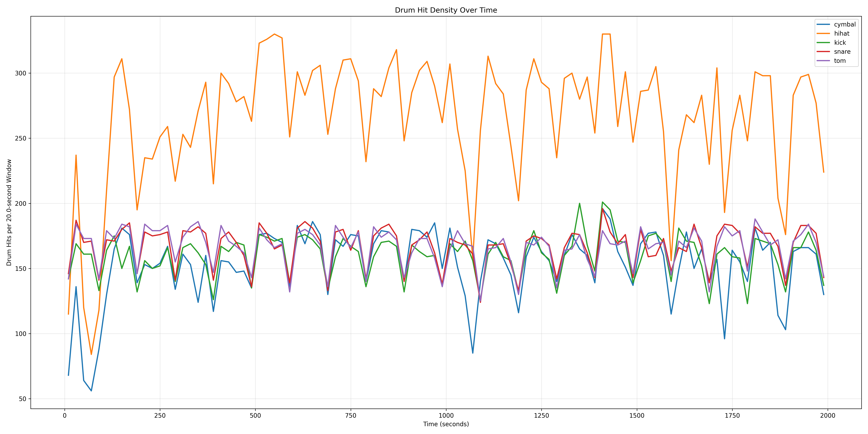This screenshot has width=868, height=434.
Task: Click the x-axis tick label '2000'
Action: coord(827,415)
